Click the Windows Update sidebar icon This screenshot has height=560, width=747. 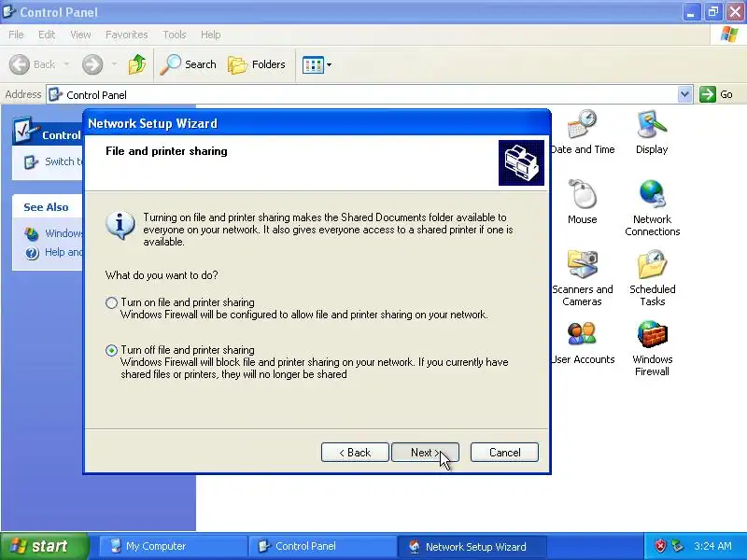(32, 234)
